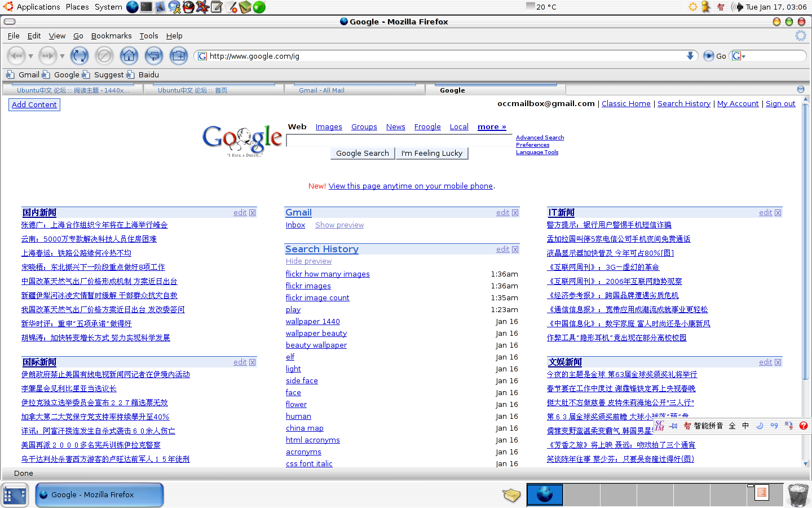Open the 'flickr how many images' history link
Screen dimensions: 812x508
pos(328,274)
